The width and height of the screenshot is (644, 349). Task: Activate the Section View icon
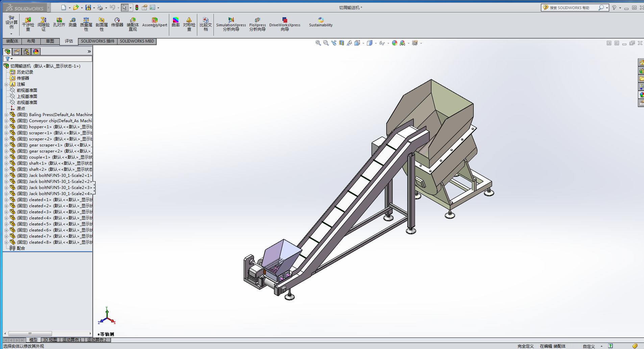pyautogui.click(x=342, y=43)
